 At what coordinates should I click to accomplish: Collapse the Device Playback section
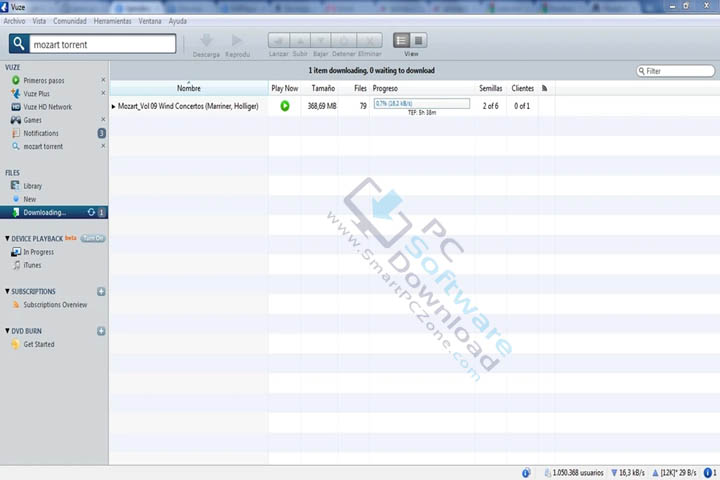[7, 238]
